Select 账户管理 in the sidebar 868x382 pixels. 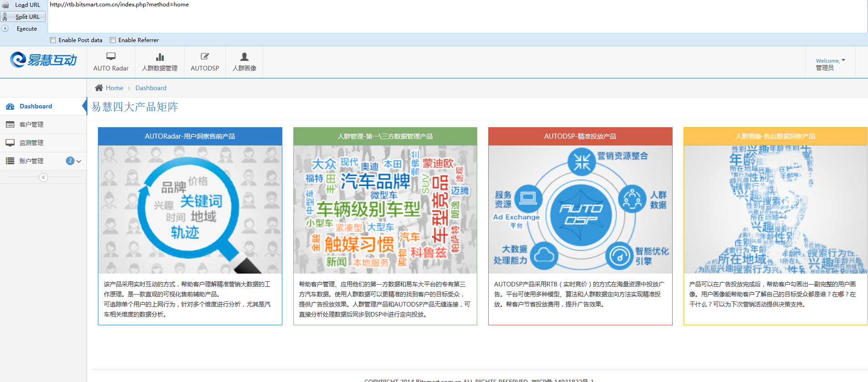click(x=43, y=161)
